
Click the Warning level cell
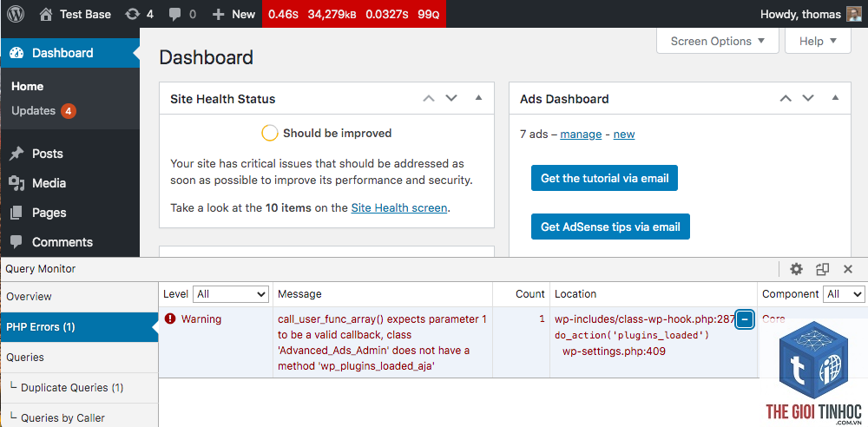[201, 319]
